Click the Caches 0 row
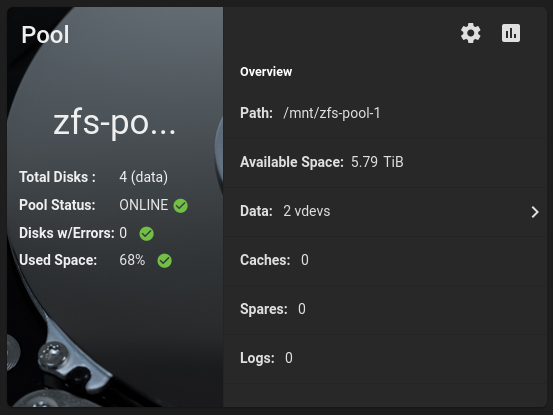This screenshot has height=415, width=553. (x=385, y=261)
